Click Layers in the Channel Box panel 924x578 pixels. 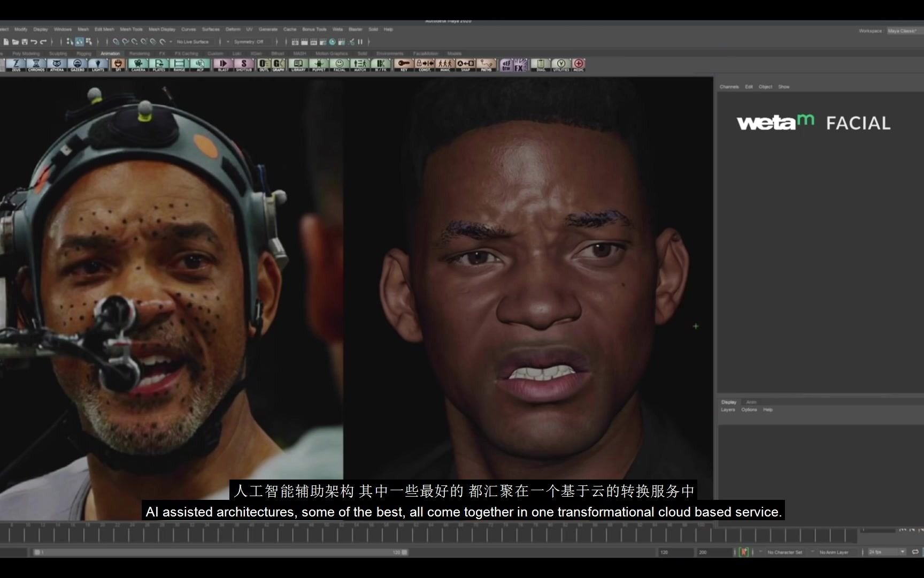coord(728,409)
